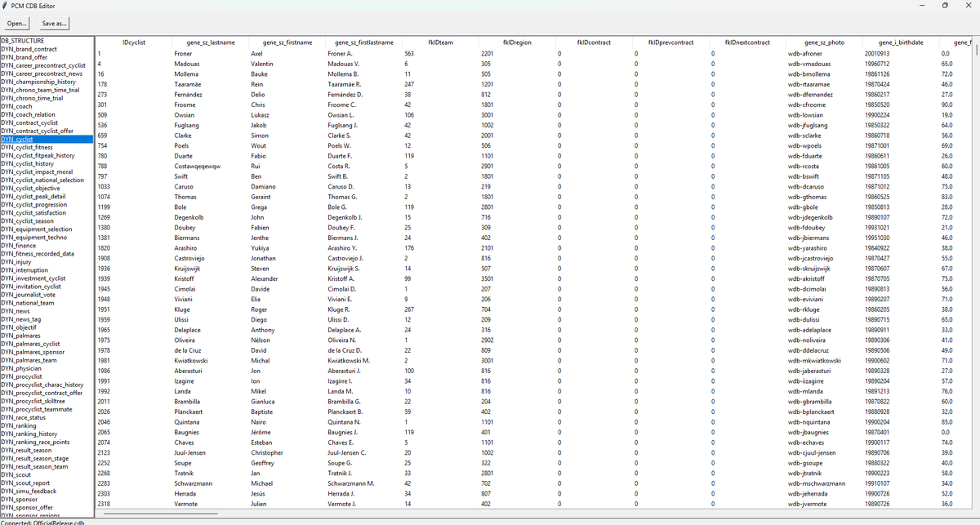This screenshot has width=980, height=525.
Task: Select DYN_ranking_history table
Action: 29,433
